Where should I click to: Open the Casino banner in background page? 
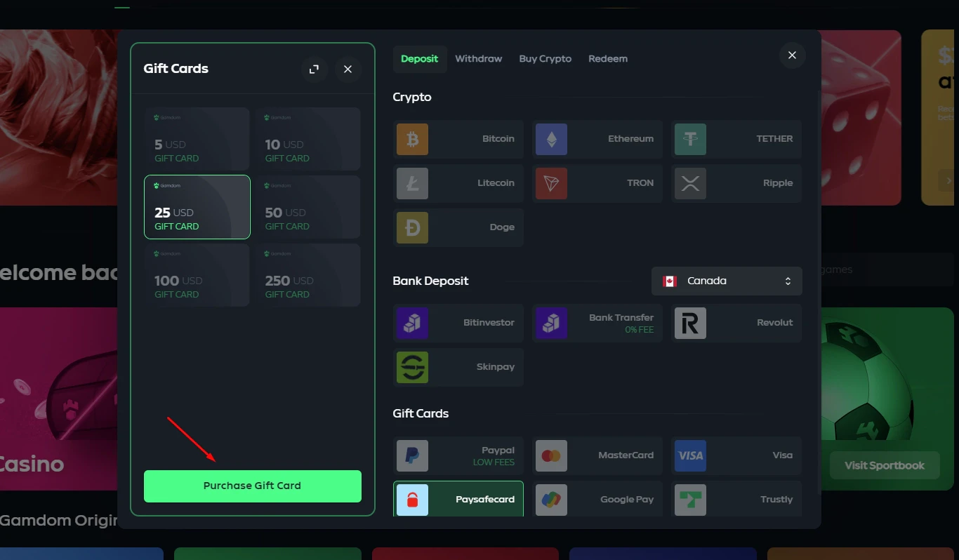coord(59,399)
